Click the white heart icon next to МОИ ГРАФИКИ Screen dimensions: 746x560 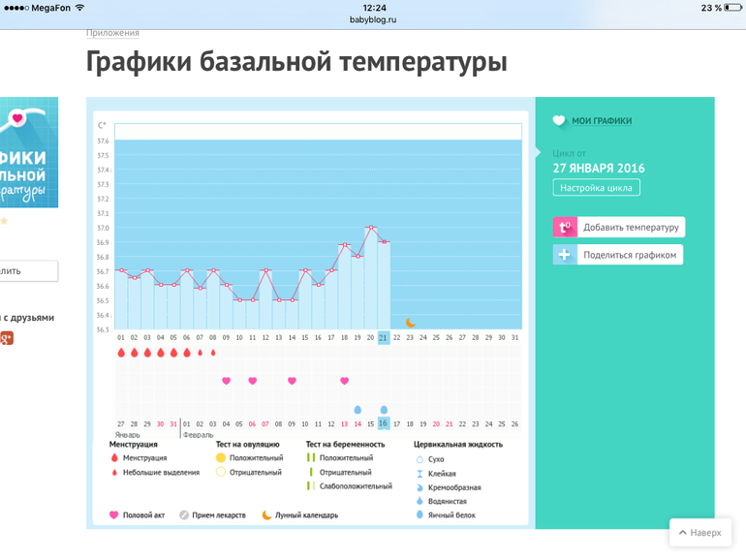pyautogui.click(x=559, y=121)
